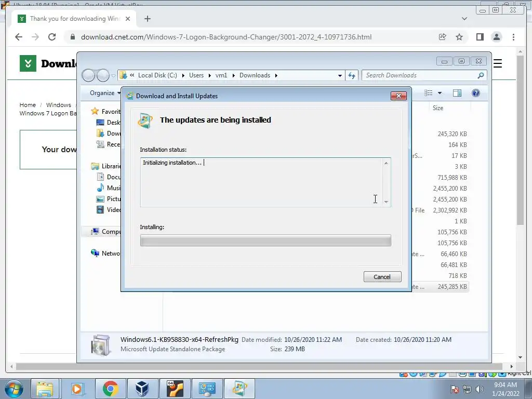Viewport: 532px width, 399px height.
Task: Open VirtualBox from the taskbar
Action: point(142,389)
